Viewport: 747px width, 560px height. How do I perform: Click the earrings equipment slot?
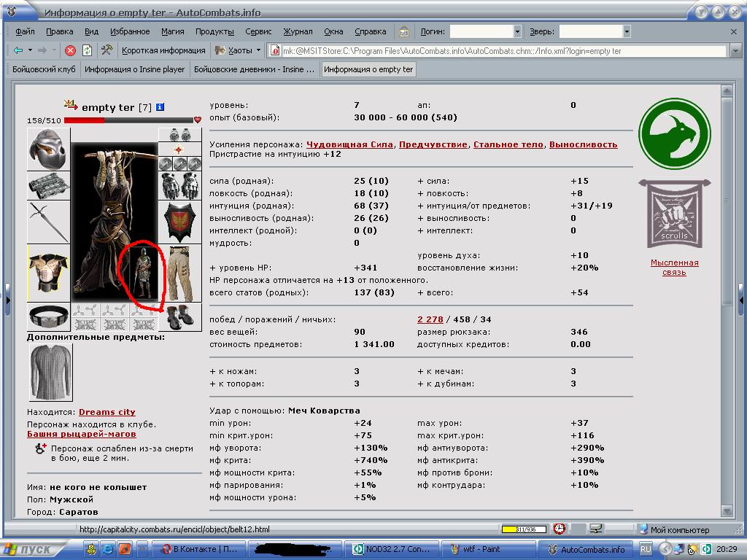click(179, 135)
